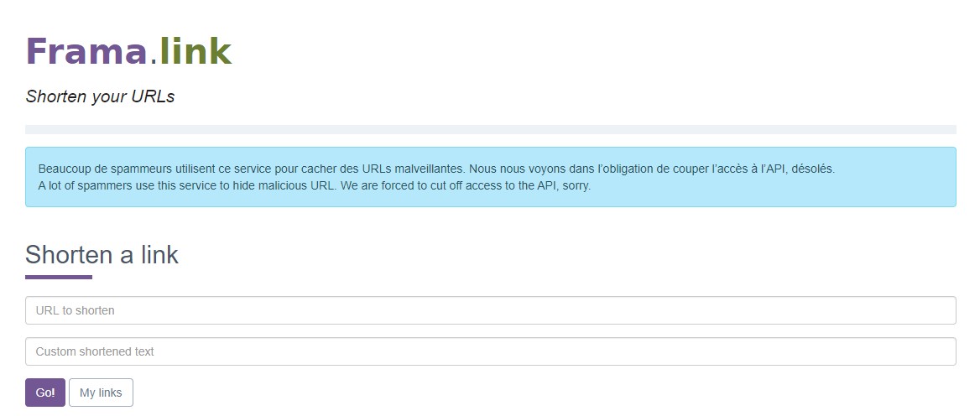Click the Frama.link logo title
The image size is (980, 416).
point(128,51)
